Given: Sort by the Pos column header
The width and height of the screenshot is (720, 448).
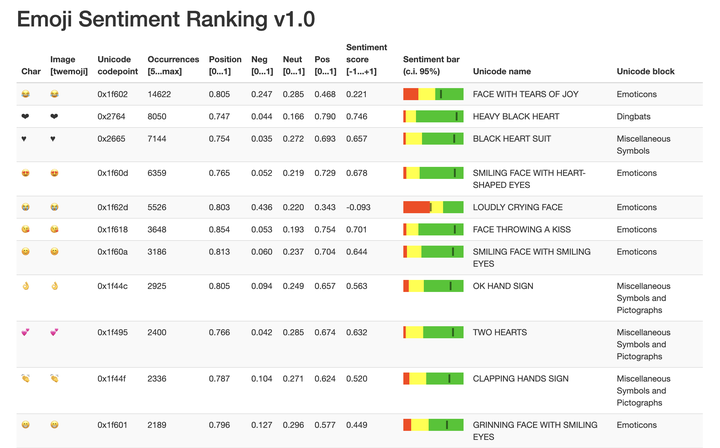Looking at the screenshot, I should pyautogui.click(x=325, y=65).
